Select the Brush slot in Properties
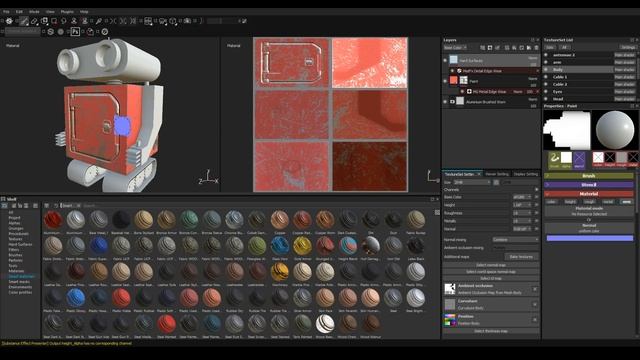 [x=554, y=159]
